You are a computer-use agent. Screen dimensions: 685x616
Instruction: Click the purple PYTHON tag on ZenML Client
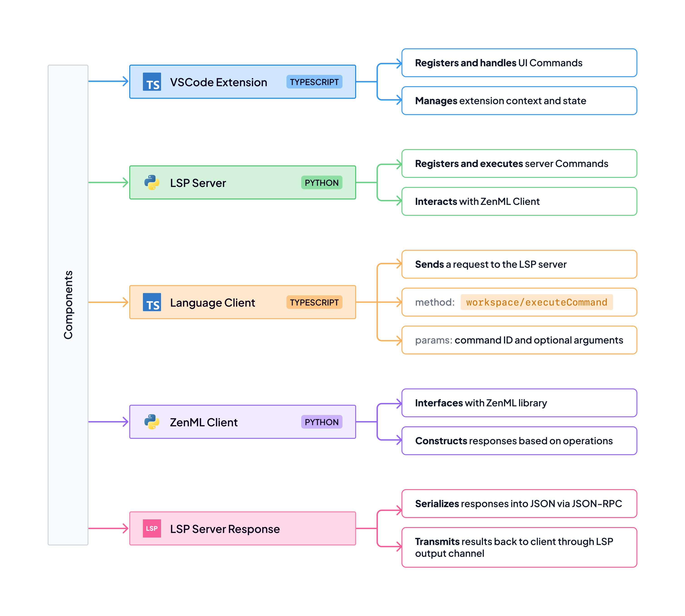321,422
